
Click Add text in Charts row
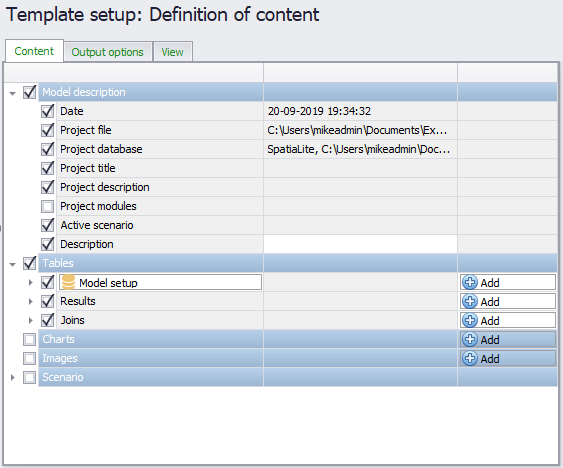pyautogui.click(x=490, y=340)
